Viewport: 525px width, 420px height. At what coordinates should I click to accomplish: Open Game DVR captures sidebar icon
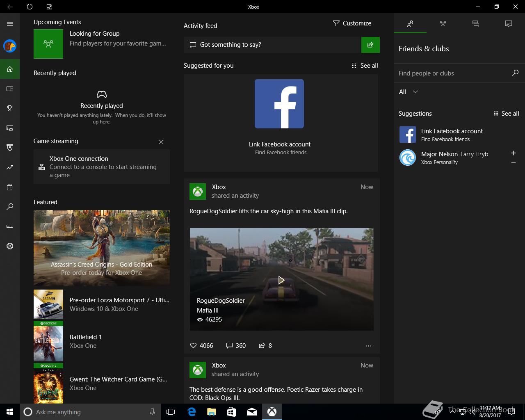pyautogui.click(x=10, y=128)
